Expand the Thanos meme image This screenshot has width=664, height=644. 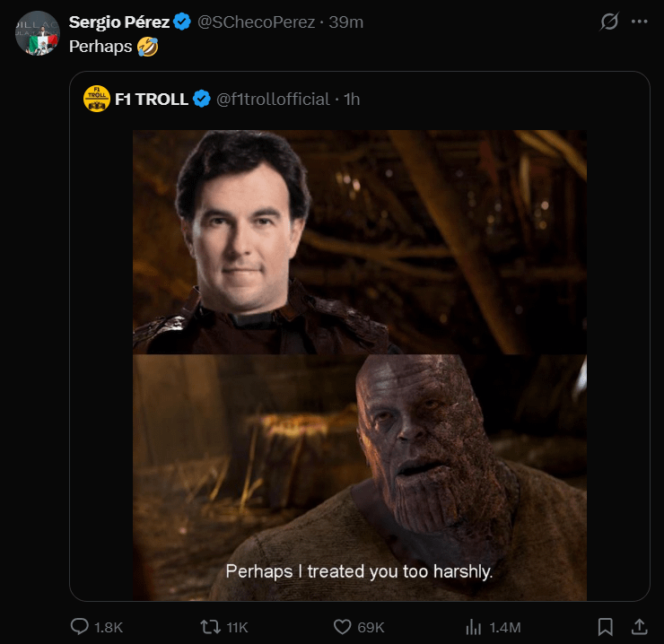(x=359, y=477)
